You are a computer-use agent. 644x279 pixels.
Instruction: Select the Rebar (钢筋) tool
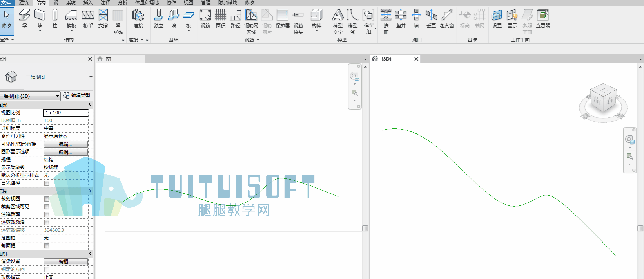coord(205,18)
